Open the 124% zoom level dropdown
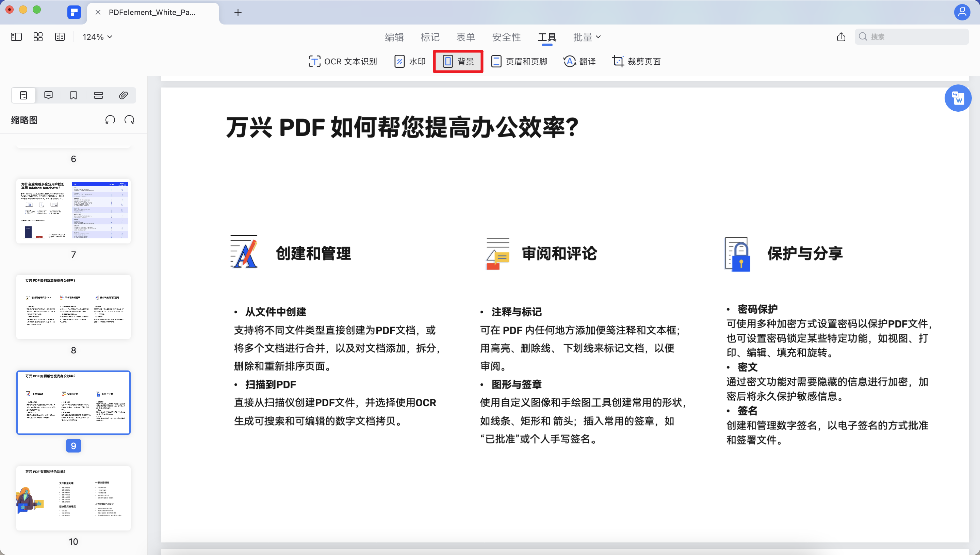 click(97, 36)
